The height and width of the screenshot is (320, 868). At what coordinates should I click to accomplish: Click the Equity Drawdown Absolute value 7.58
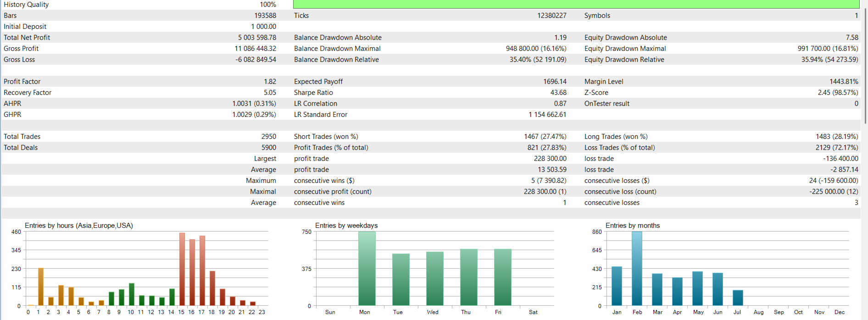click(x=852, y=38)
